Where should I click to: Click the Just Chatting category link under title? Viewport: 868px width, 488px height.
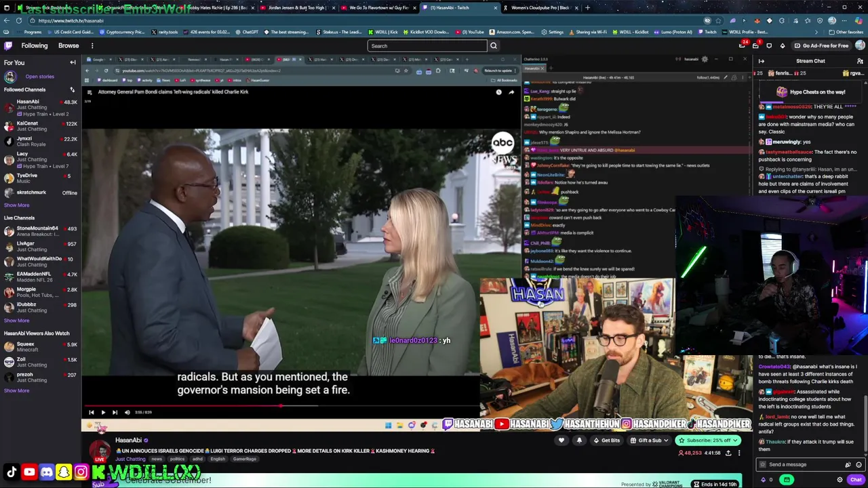click(x=130, y=459)
